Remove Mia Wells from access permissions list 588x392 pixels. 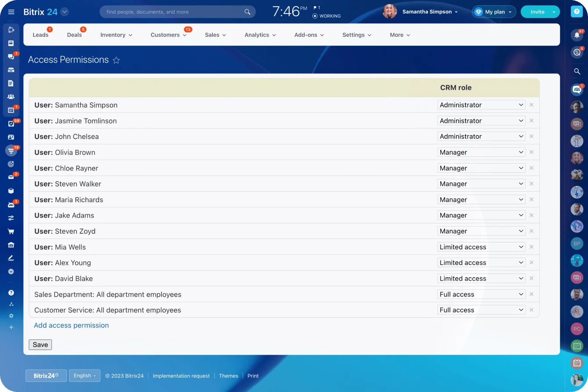[531, 246]
